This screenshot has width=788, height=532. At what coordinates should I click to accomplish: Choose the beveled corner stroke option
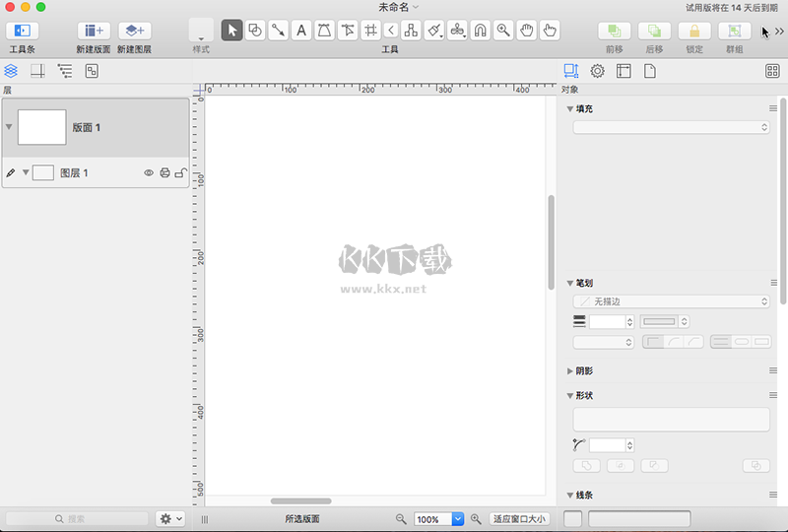click(x=693, y=342)
